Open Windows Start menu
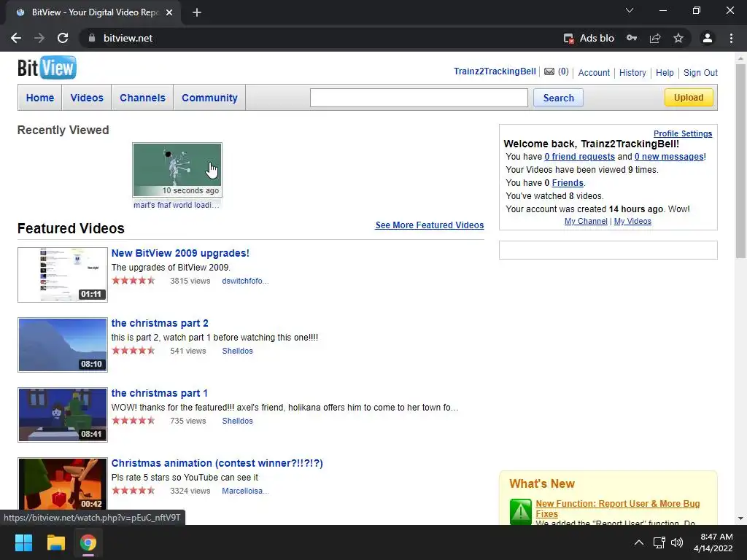The image size is (747, 560). [x=23, y=542]
